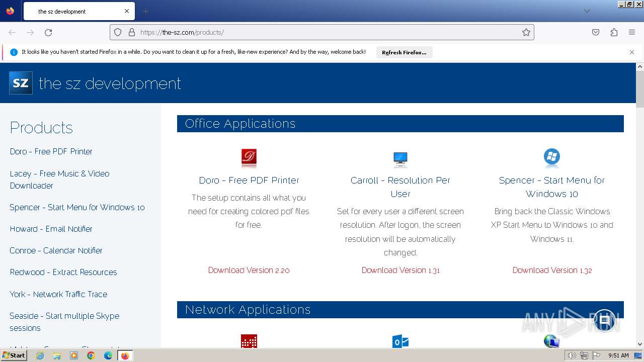Click the volume speaker tray icon

point(572,355)
